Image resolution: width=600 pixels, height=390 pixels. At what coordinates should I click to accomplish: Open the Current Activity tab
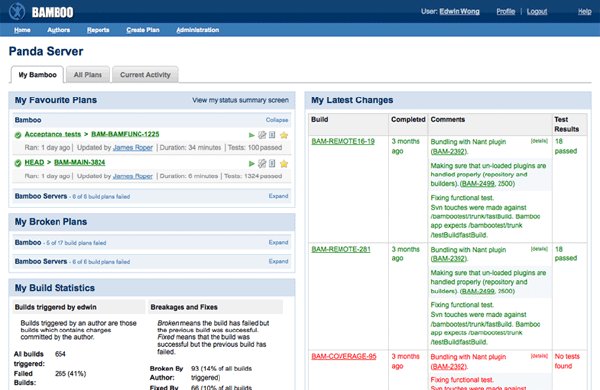tap(145, 75)
